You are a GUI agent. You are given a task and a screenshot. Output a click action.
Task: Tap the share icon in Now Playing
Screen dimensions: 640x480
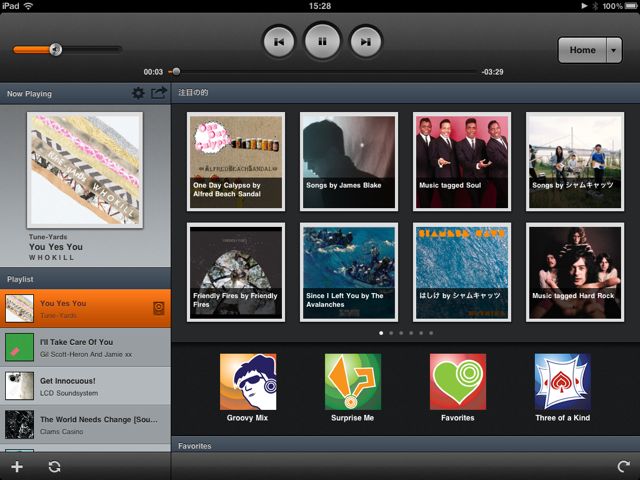pos(159,93)
